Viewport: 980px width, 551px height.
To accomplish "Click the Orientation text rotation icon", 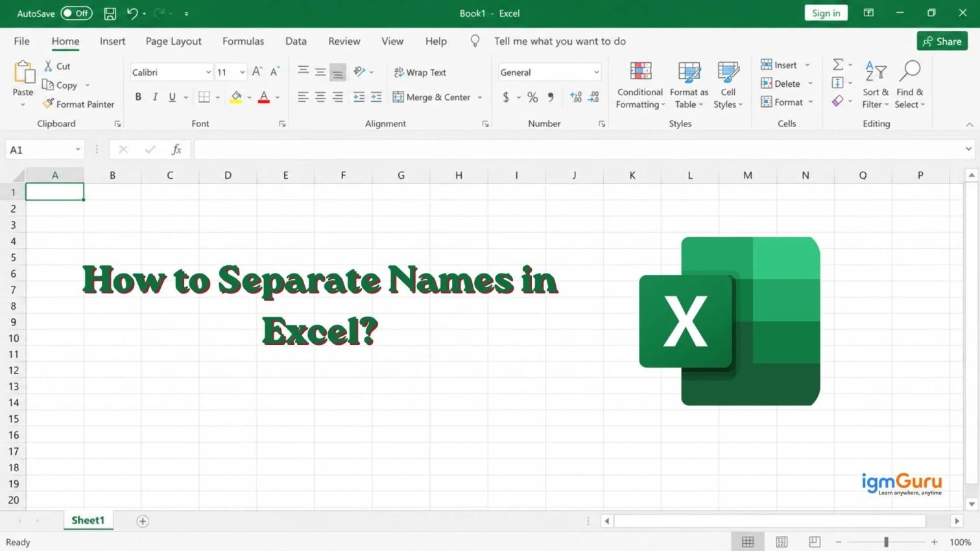I will click(359, 71).
